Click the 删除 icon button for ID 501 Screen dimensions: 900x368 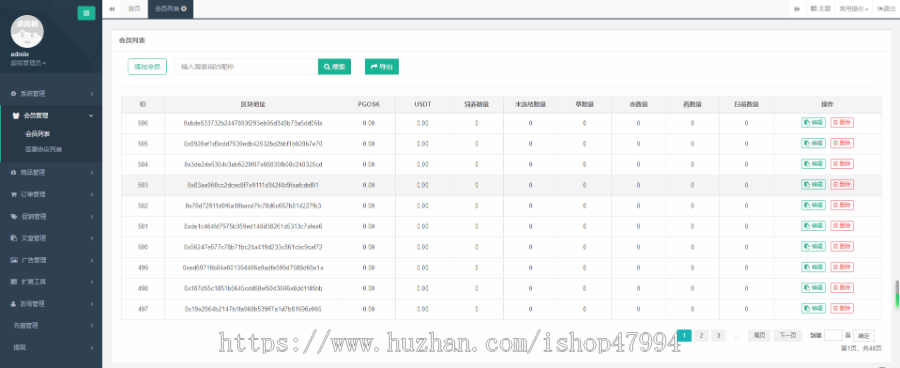pyautogui.click(x=842, y=226)
